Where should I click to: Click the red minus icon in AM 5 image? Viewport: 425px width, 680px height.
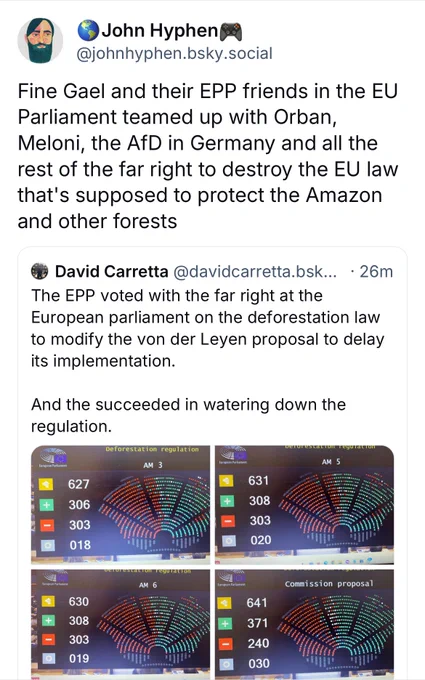pos(228,521)
